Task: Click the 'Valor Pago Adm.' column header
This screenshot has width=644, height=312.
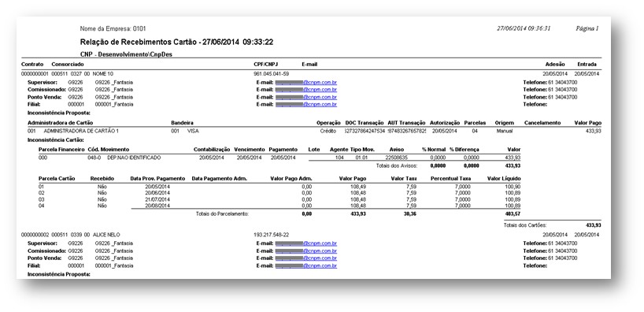Action: [x=291, y=179]
